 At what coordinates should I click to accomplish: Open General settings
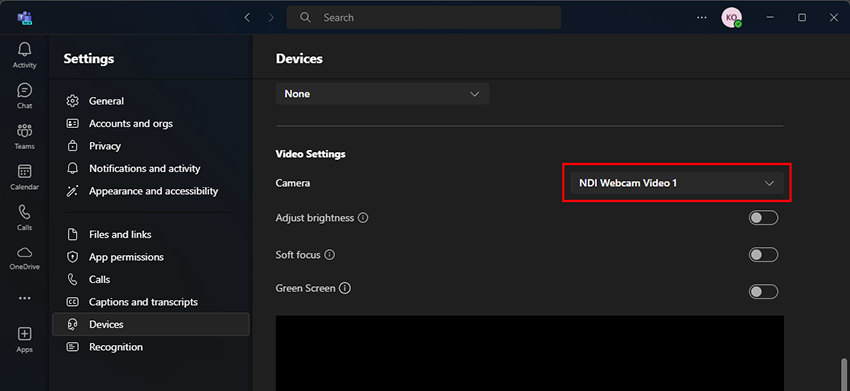[151, 101]
